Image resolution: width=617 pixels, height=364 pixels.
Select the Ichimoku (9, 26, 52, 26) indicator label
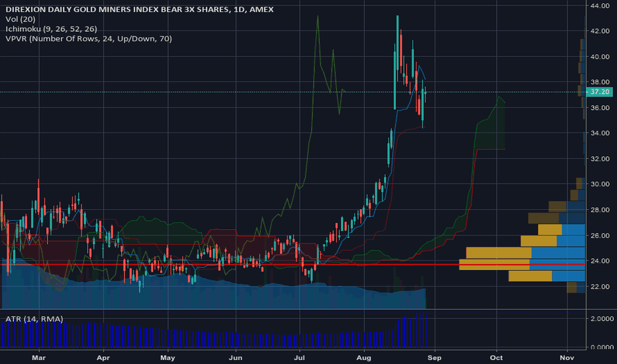(51, 28)
